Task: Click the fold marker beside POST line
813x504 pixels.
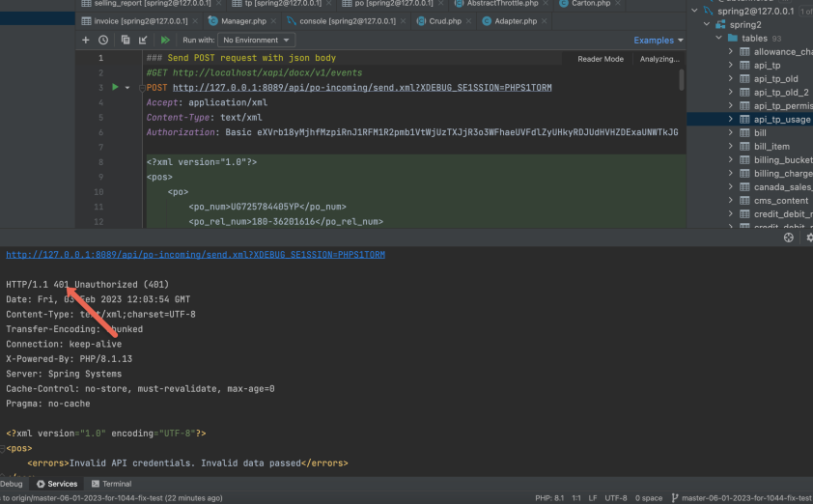Action: (142, 88)
